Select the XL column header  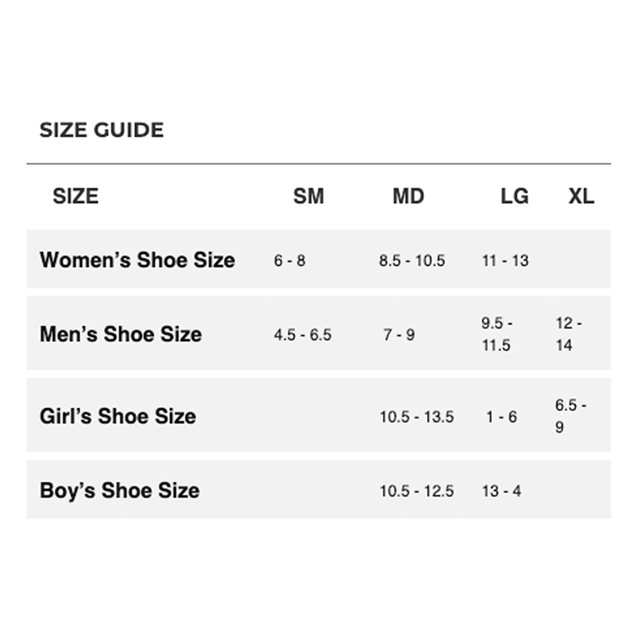coord(581,196)
